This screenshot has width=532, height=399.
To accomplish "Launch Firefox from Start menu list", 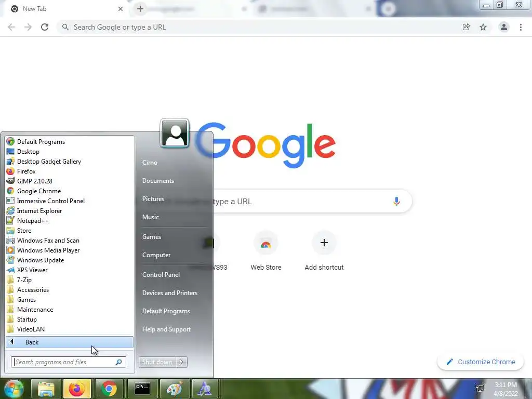I will tap(70, 171).
